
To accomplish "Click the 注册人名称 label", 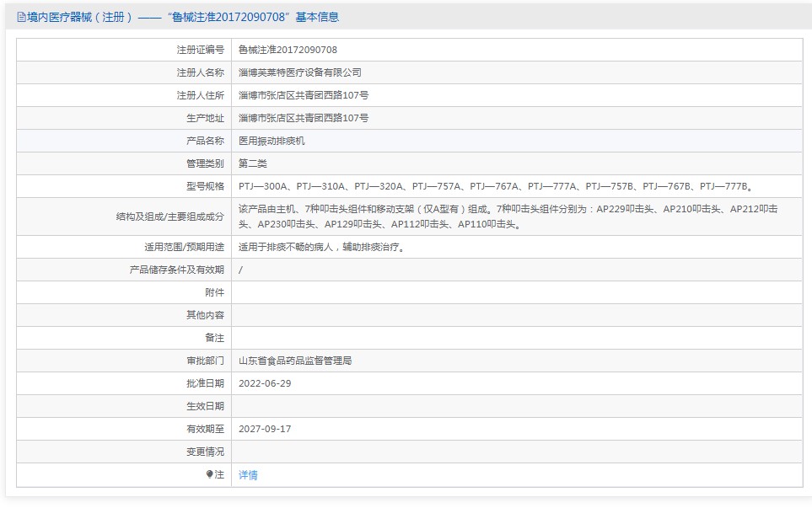I will (201, 72).
